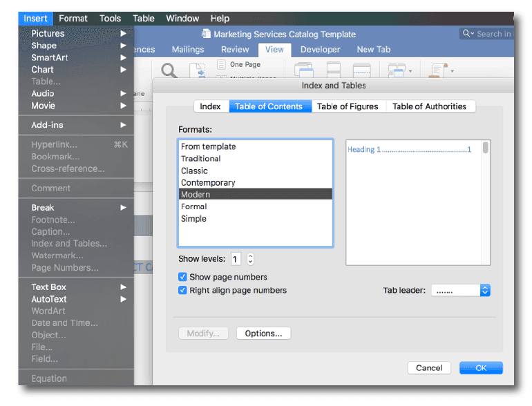
Task: Expand the Audio submenu
Action: (76, 94)
